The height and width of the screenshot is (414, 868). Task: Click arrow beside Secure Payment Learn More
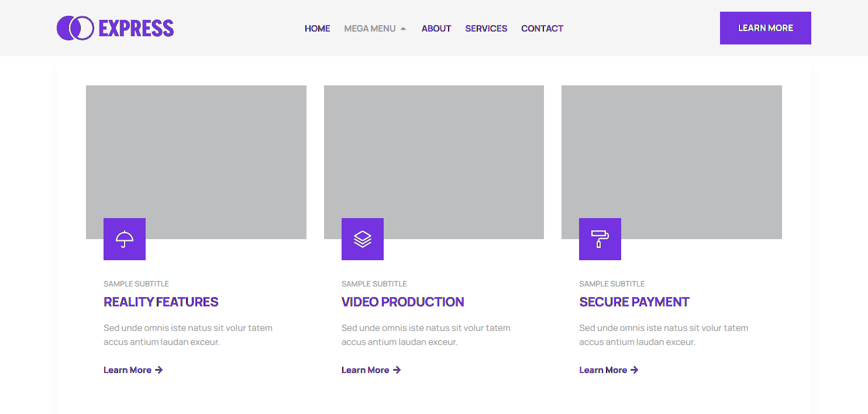(635, 370)
